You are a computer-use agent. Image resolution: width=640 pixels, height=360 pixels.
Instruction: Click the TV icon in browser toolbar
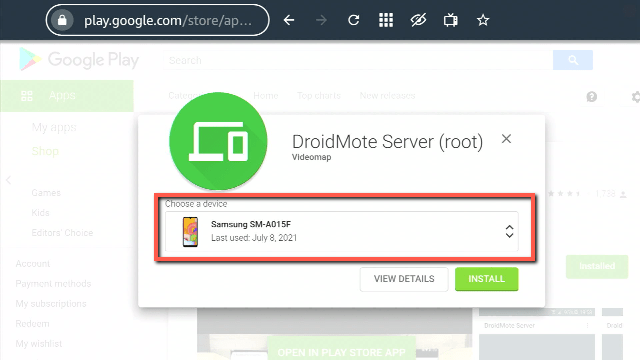point(451,20)
